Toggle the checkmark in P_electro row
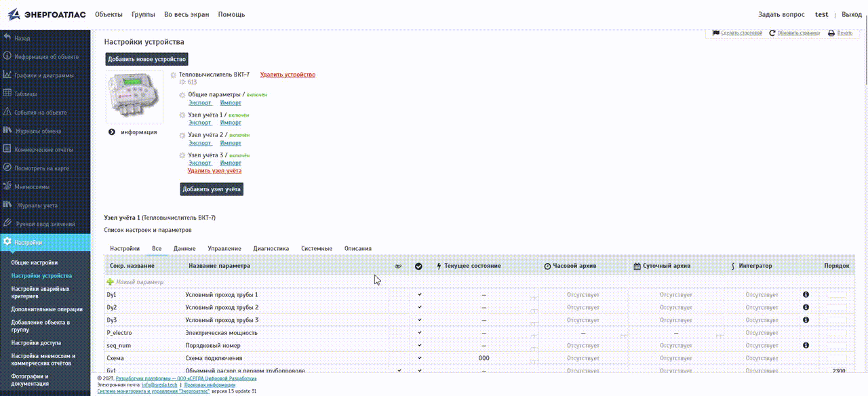The height and width of the screenshot is (396, 868). 419,333
